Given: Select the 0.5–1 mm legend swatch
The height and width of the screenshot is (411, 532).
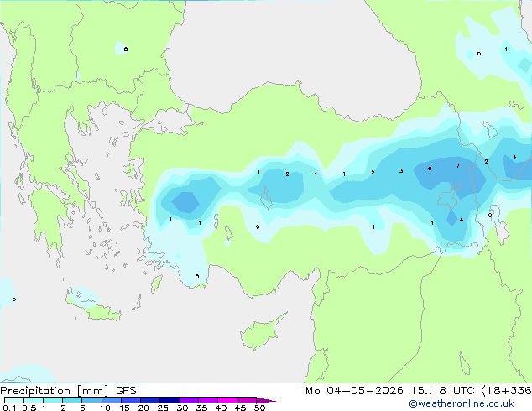Looking at the screenshot, I should pyautogui.click(x=34, y=400).
